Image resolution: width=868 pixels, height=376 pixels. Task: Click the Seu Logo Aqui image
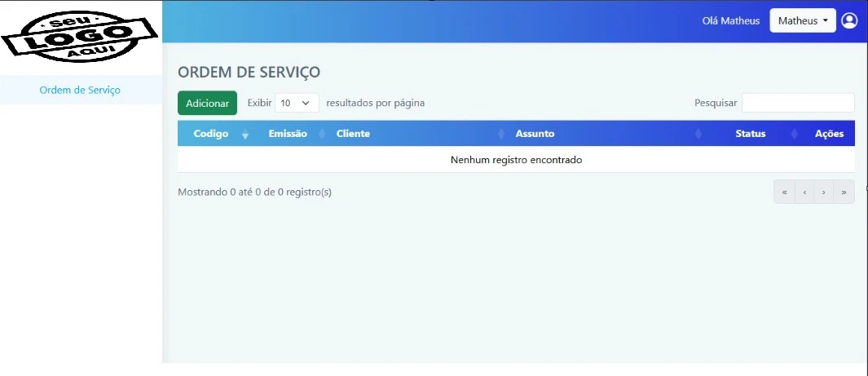(x=79, y=36)
